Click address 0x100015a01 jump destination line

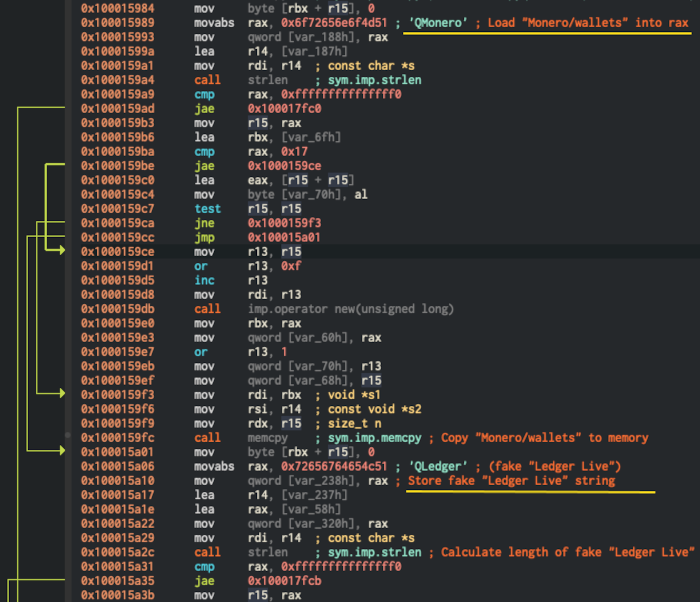(x=117, y=452)
